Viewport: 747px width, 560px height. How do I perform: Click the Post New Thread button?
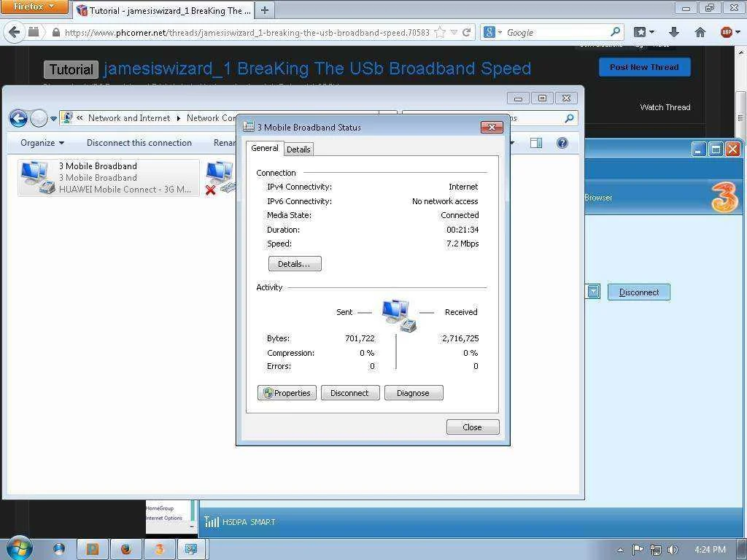(x=644, y=67)
